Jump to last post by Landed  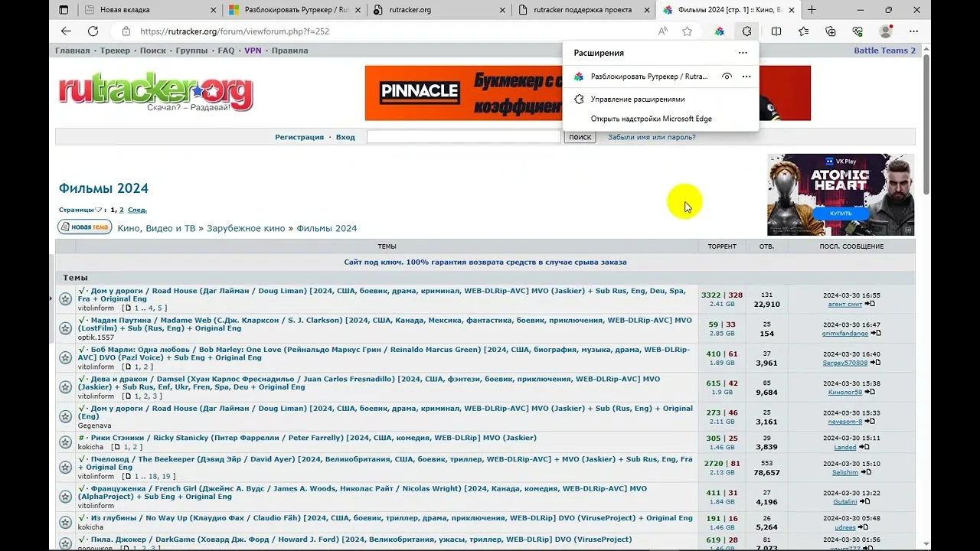click(x=864, y=447)
